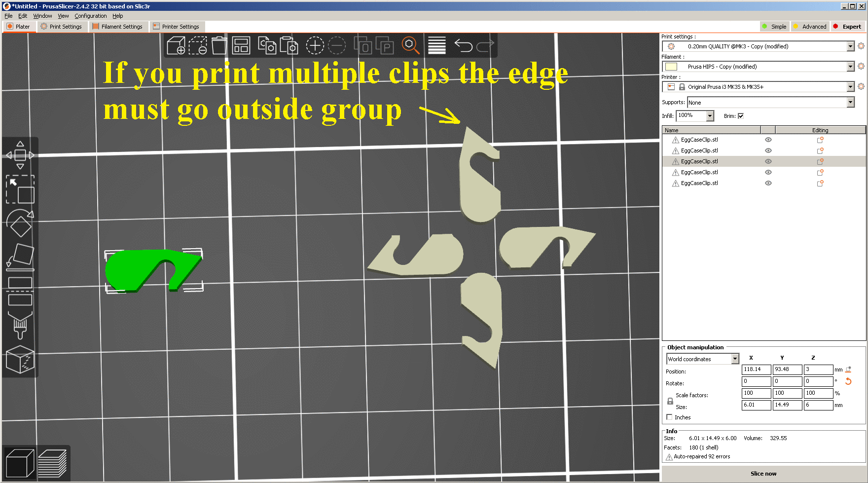
Task: Open the Print settings preset dropdown
Action: pos(850,46)
